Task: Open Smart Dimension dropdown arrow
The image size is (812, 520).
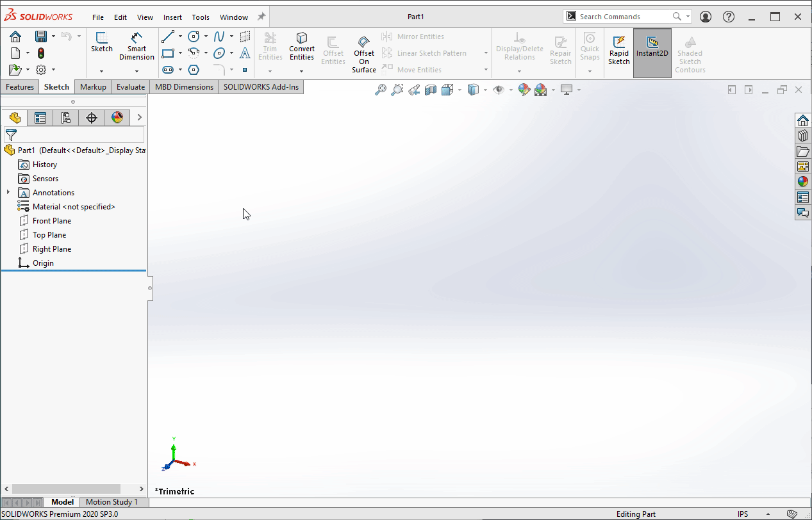Action: pos(137,70)
